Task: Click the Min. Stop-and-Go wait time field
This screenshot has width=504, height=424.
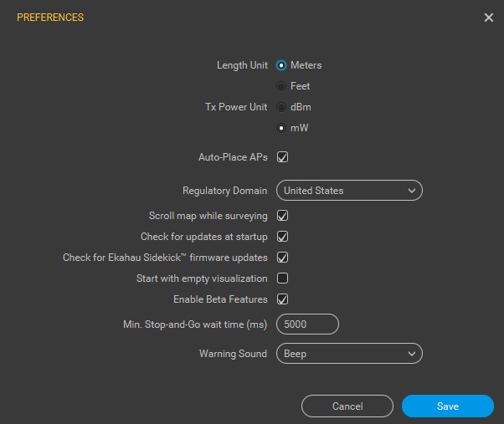Action: tap(307, 324)
